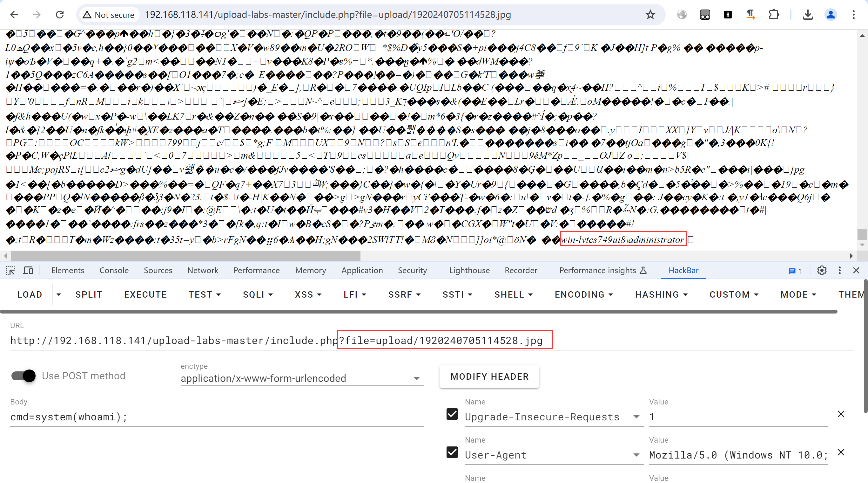Open Chrome downloads icon

point(808,15)
